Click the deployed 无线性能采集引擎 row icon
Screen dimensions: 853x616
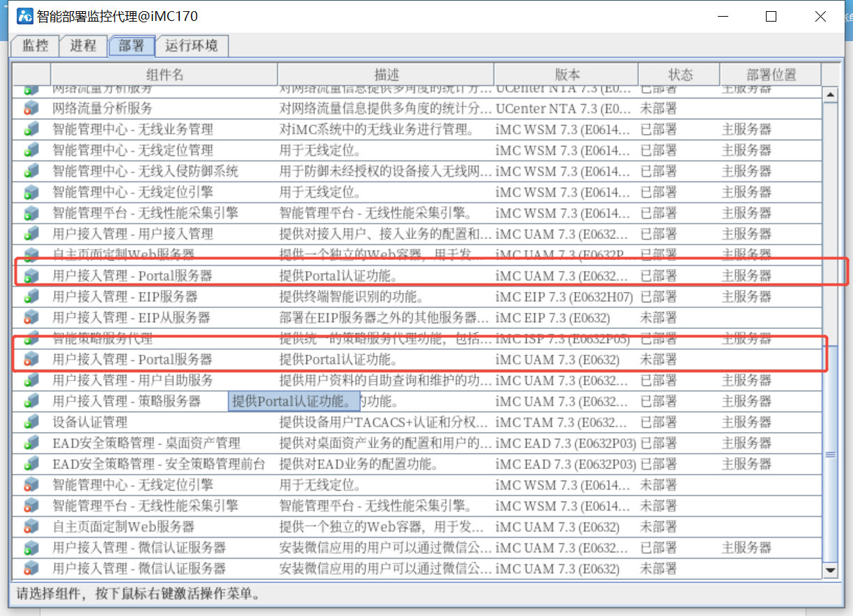tap(31, 213)
